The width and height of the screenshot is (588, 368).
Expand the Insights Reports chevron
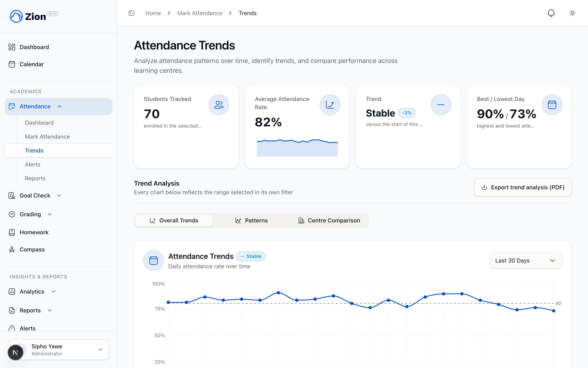pos(50,310)
